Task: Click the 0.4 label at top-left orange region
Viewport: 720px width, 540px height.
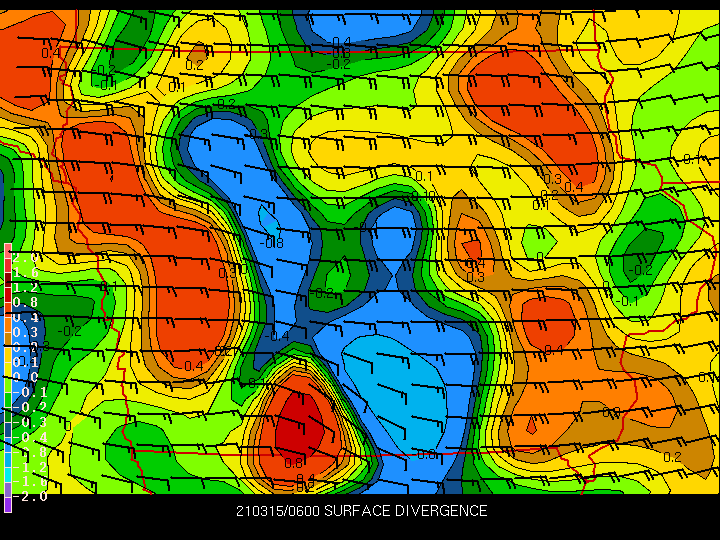Action: (51, 53)
